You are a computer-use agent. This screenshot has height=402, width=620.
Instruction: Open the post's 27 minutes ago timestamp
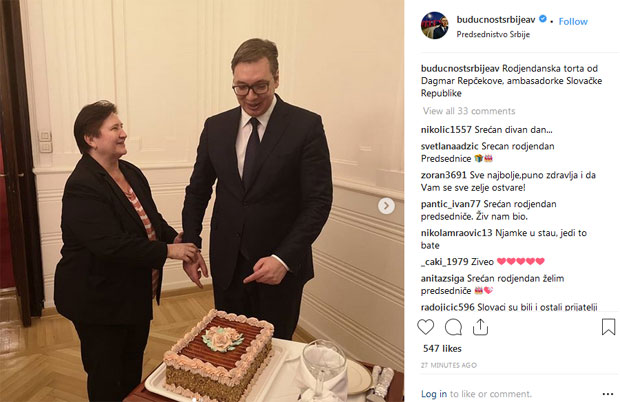click(449, 365)
